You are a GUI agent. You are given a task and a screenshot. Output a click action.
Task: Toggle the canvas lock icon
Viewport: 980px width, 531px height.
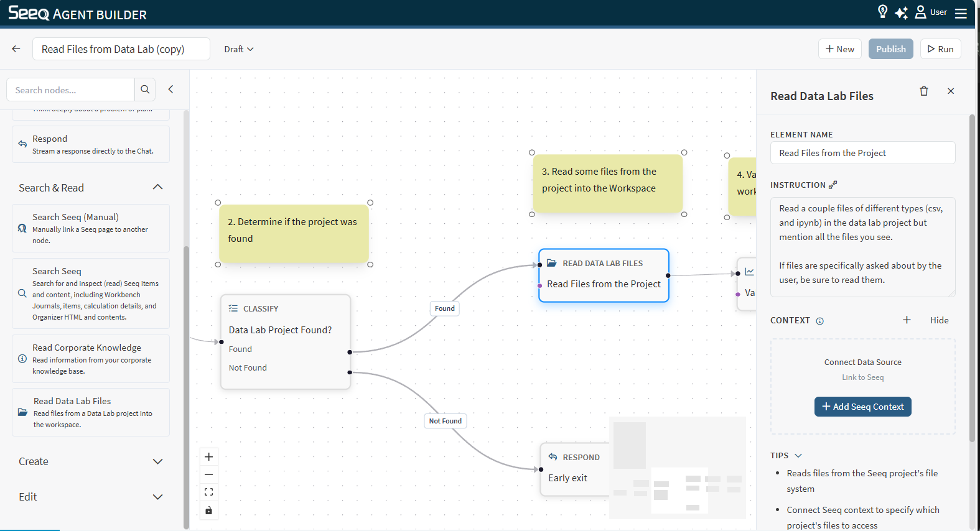[209, 510]
